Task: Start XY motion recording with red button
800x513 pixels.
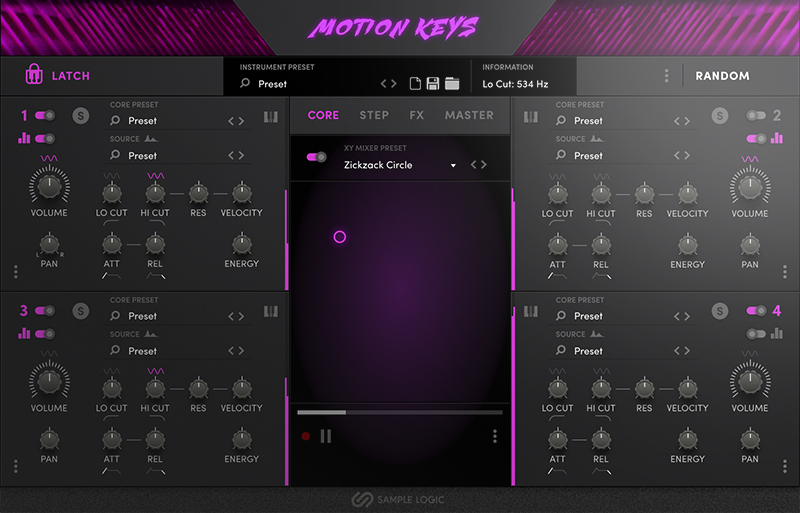Action: pos(306,436)
